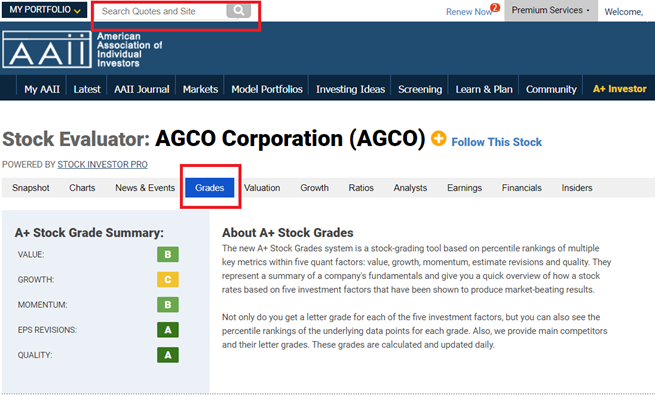This screenshot has width=655, height=404.
Task: Click the About A+ Stock Grades heading
Action: coord(287,233)
